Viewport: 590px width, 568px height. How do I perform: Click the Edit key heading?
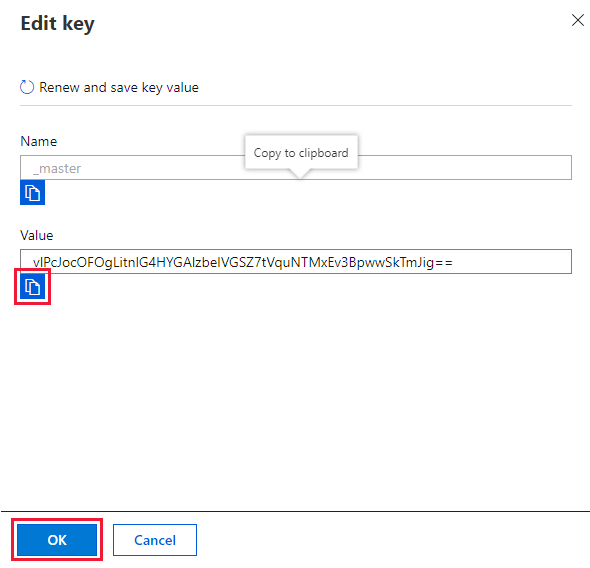(x=57, y=24)
